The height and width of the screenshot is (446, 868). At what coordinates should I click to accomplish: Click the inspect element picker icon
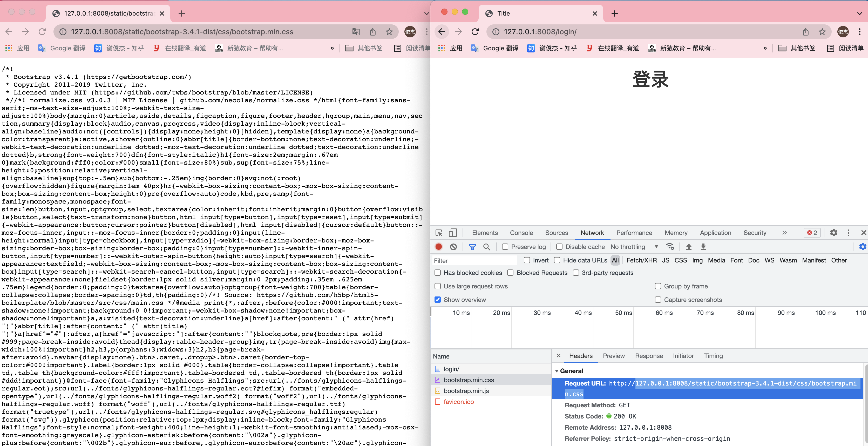point(439,233)
